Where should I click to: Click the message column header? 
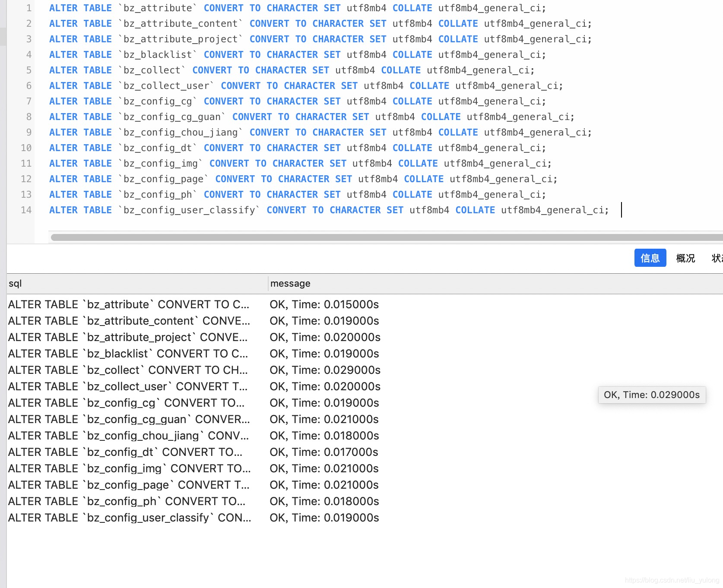click(290, 284)
